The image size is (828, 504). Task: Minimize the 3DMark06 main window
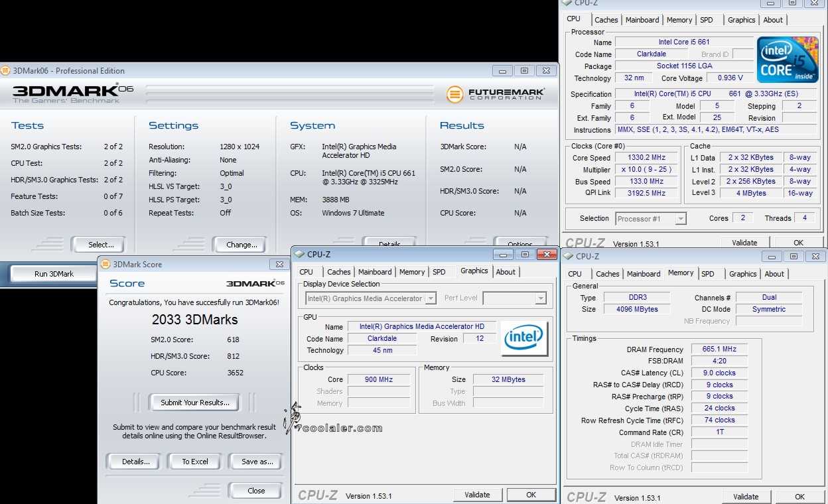click(503, 70)
